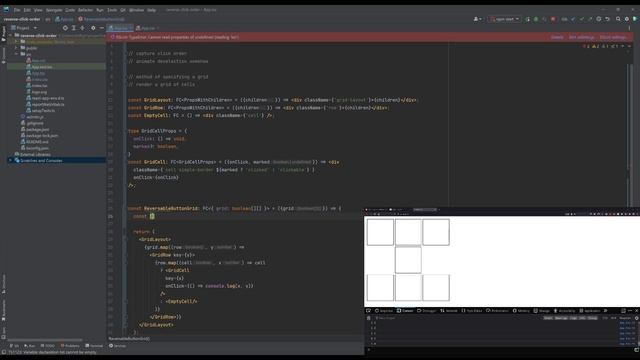Click ESLint settings link in error banner
This screenshot has height=360, width=640.
(613, 37)
